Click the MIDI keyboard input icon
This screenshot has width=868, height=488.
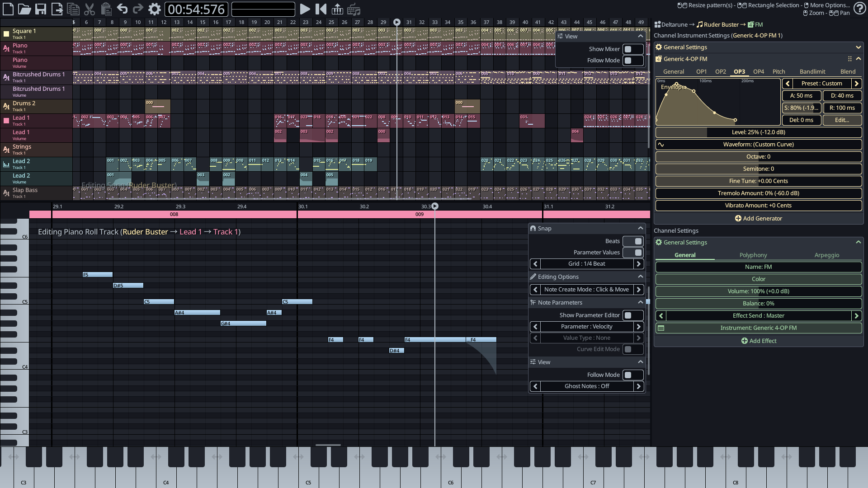coord(337,9)
